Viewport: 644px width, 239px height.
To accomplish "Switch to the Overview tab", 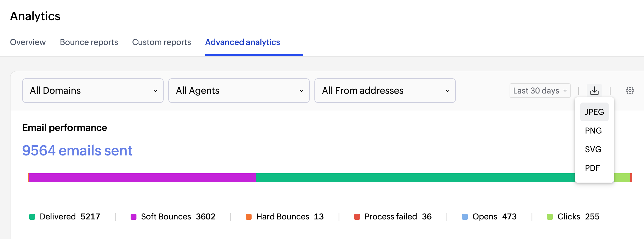I will pos(28,42).
